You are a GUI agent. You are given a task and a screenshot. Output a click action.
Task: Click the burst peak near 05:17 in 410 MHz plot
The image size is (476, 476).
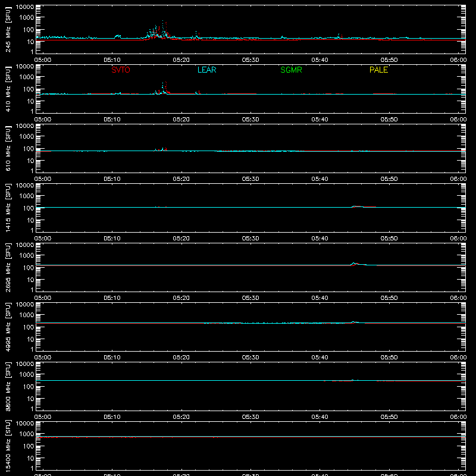tap(163, 87)
